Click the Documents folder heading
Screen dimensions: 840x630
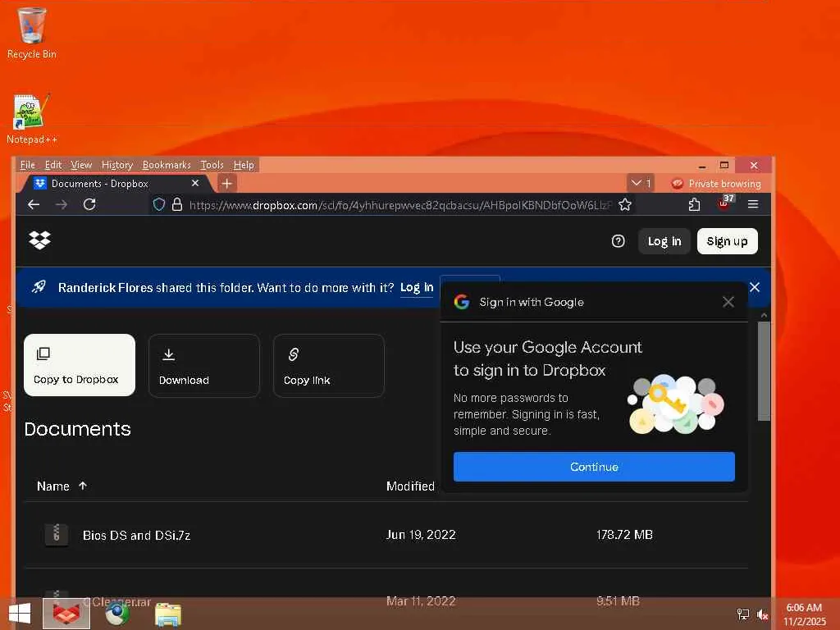(x=78, y=429)
